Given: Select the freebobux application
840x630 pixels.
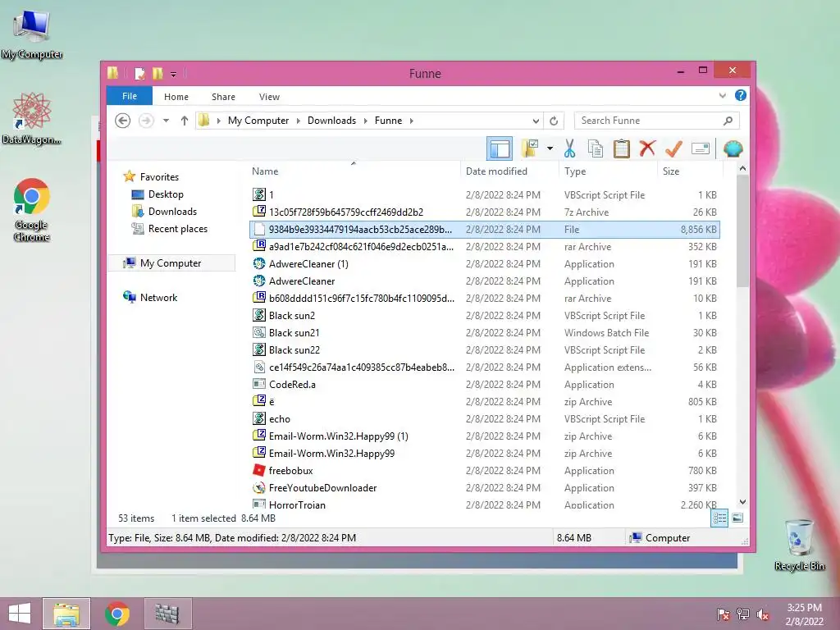Looking at the screenshot, I should [485, 470].
